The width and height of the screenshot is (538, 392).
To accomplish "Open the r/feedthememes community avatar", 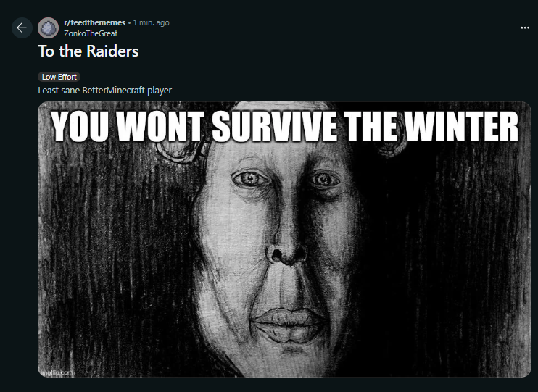I will [48, 28].
